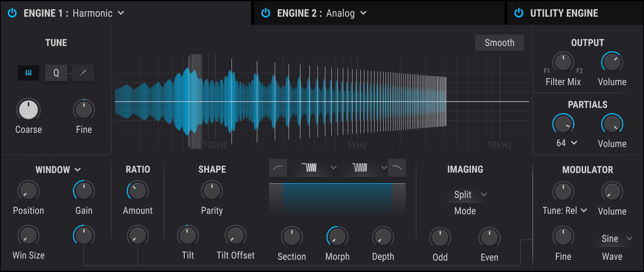This screenshot has height=272, width=644.
Task: Click the F2 label by Filter Mix
Action: coord(579,71)
